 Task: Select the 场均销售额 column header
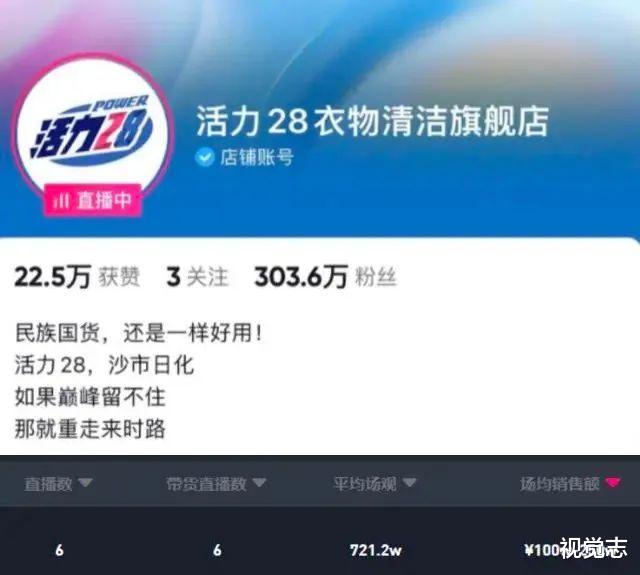click(x=560, y=484)
